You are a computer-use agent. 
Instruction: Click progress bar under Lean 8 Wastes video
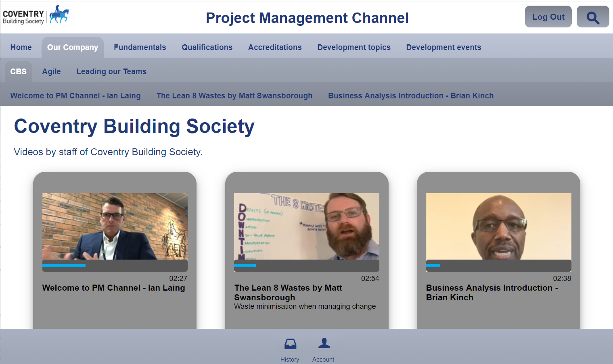coord(307,266)
